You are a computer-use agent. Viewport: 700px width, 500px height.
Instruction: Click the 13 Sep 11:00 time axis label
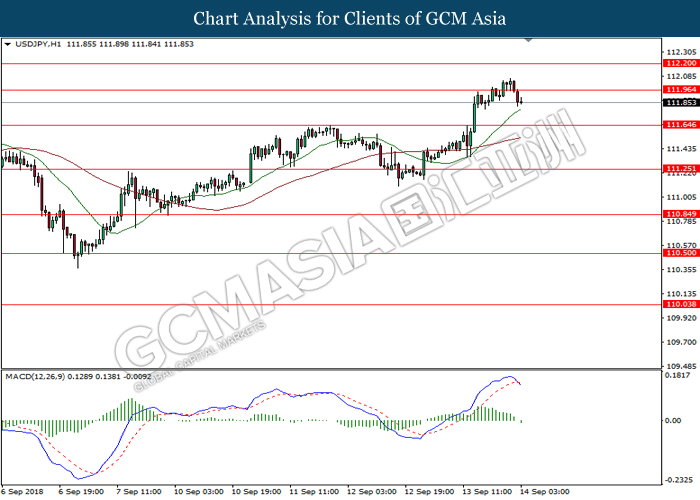point(487,492)
